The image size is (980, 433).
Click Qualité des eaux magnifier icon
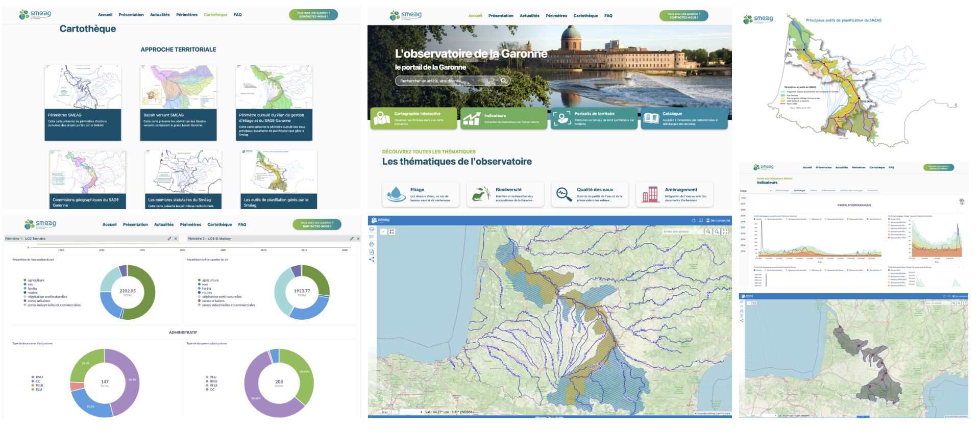(563, 194)
